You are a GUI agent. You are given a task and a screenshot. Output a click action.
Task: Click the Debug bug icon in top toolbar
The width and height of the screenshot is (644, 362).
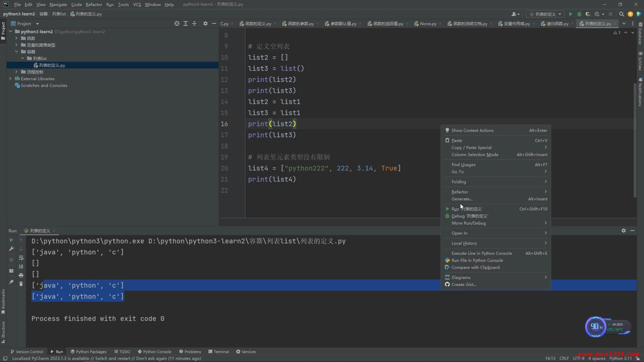[579, 14]
